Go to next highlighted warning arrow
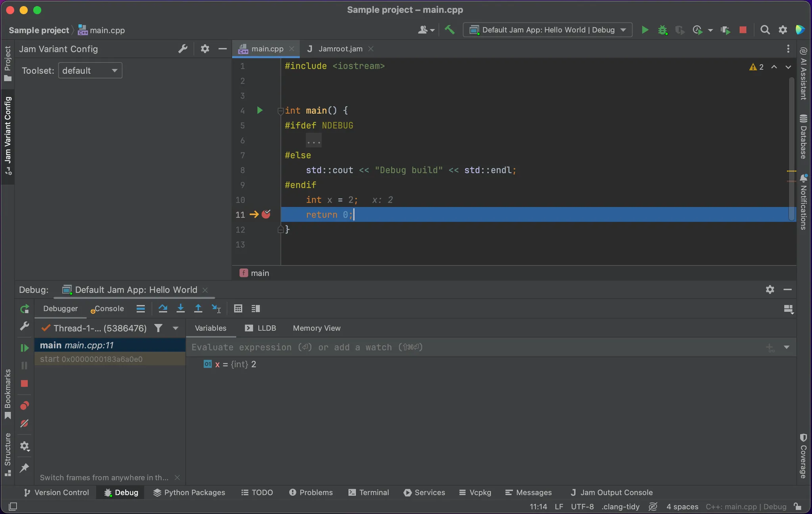Viewport: 812px width, 514px height. point(788,67)
